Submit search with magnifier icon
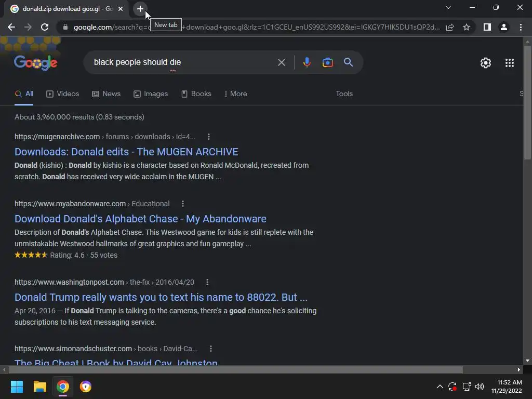This screenshot has height=399, width=532. click(348, 62)
